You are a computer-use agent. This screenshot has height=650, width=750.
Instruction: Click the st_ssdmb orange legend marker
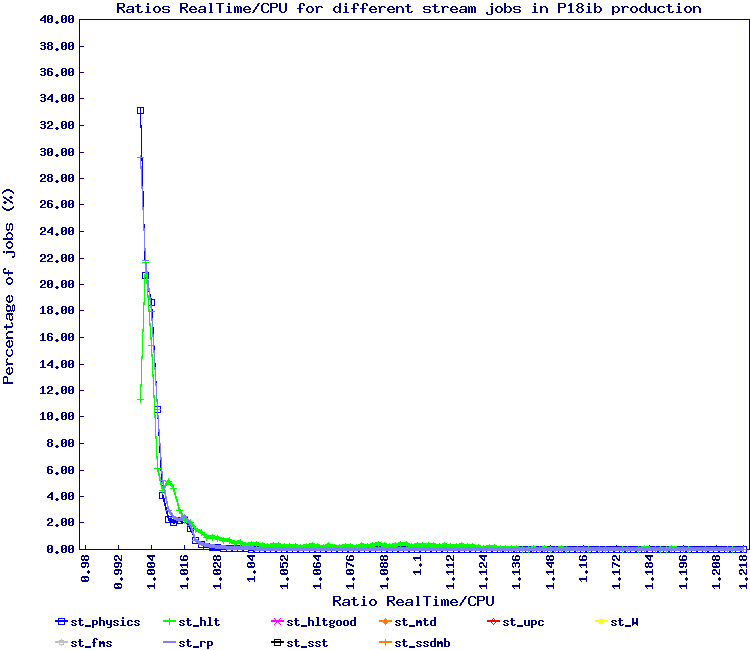pos(386,643)
